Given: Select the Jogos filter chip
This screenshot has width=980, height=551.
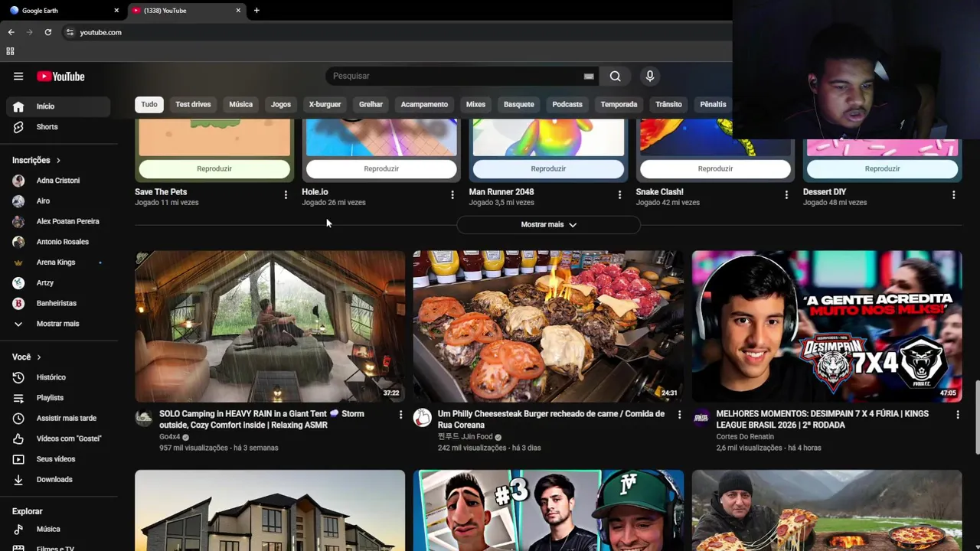Looking at the screenshot, I should coord(281,105).
